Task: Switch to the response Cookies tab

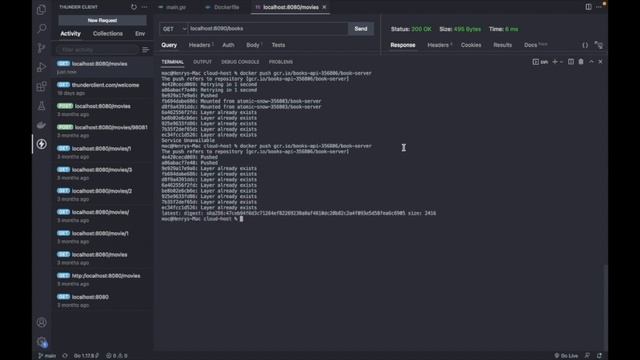Action: (x=471, y=45)
